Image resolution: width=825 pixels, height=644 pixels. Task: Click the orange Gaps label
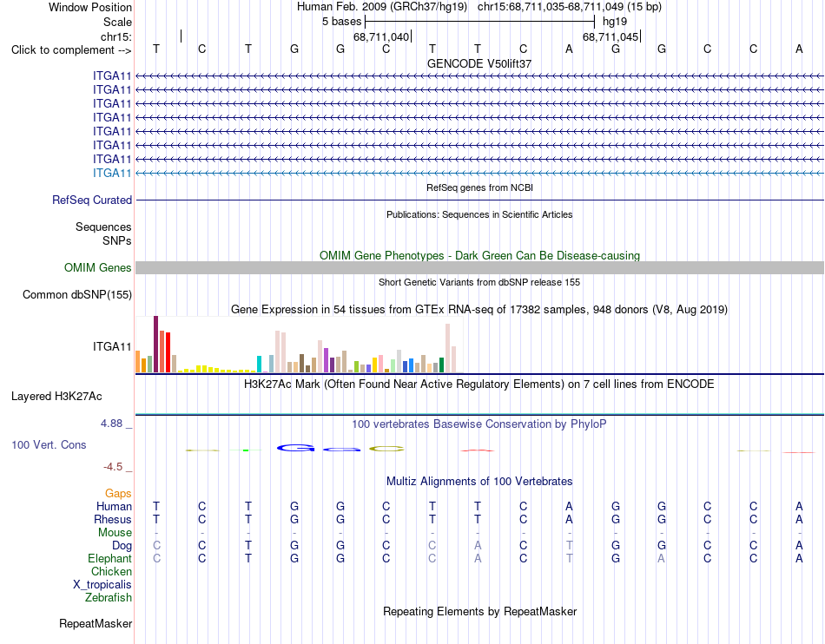118,493
